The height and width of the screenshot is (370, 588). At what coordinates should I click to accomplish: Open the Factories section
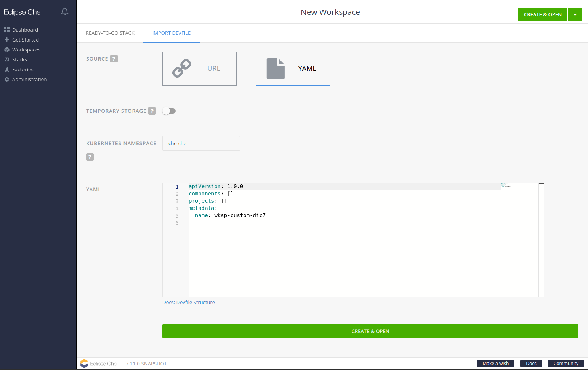[22, 69]
